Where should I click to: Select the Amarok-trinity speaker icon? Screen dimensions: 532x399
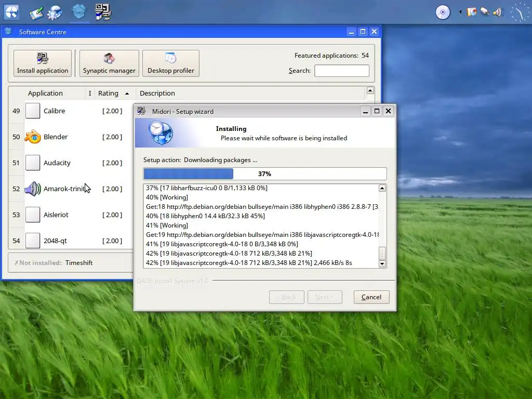(x=33, y=189)
